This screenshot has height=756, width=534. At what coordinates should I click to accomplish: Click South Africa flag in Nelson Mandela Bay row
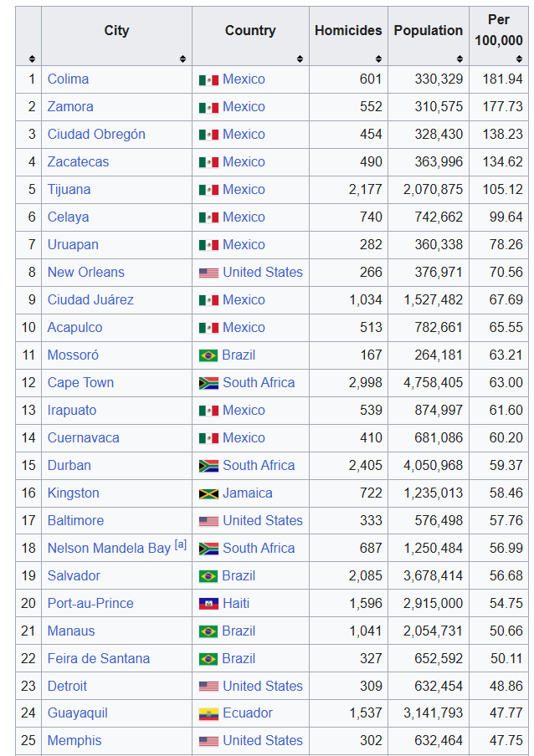click(208, 549)
